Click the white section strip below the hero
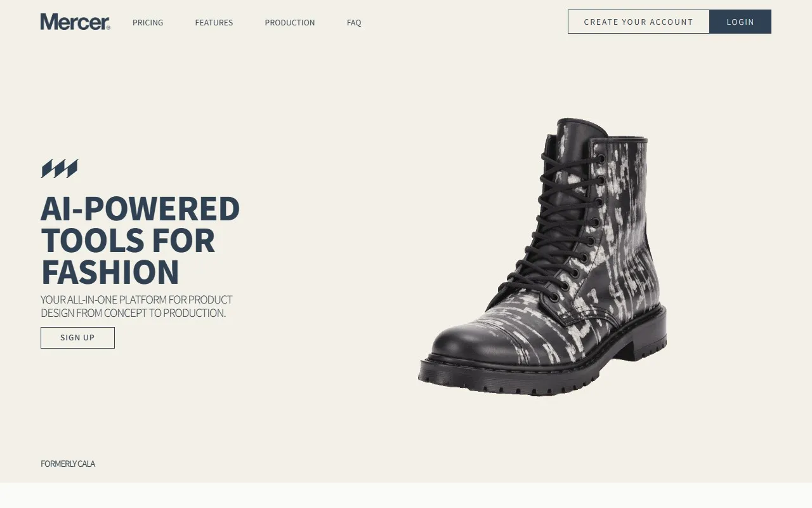 coord(406,495)
